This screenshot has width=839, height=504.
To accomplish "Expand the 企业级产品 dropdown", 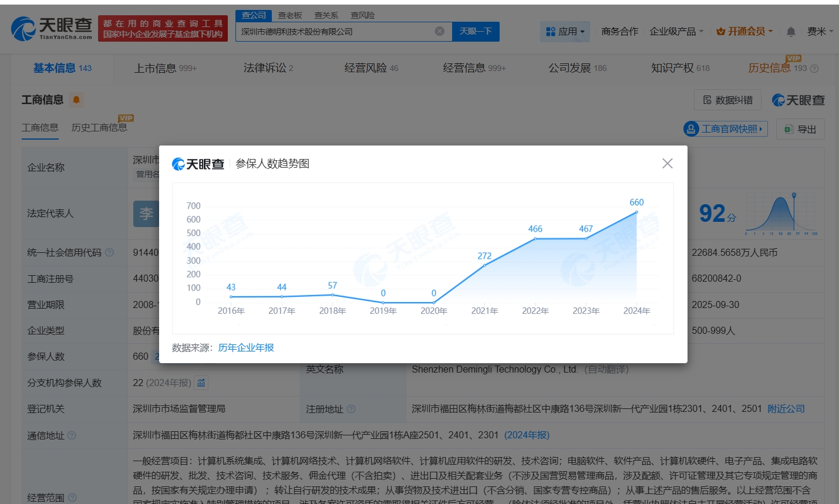I will [x=676, y=32].
